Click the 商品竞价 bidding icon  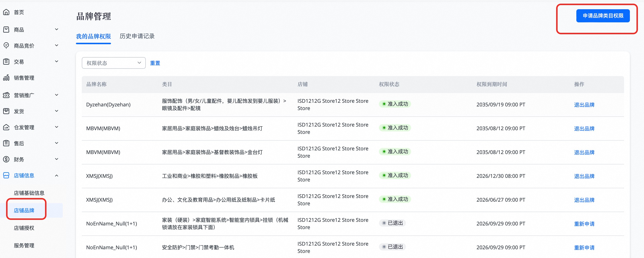[x=6, y=46]
